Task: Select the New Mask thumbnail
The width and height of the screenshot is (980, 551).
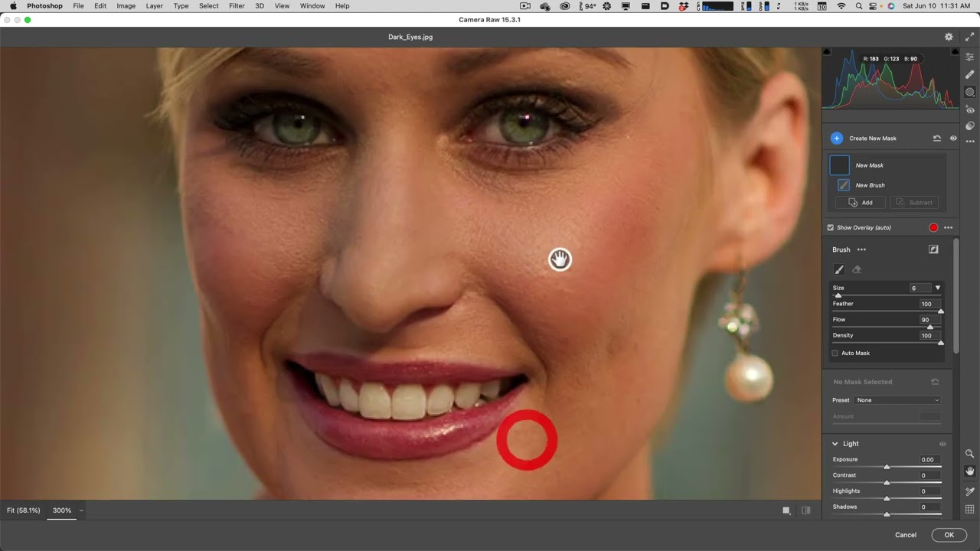Action: [840, 165]
